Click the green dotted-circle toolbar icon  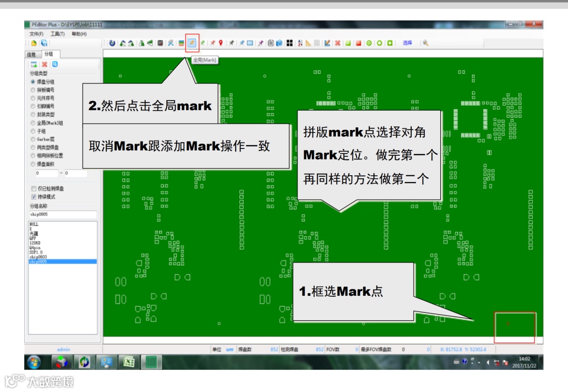[369, 43]
